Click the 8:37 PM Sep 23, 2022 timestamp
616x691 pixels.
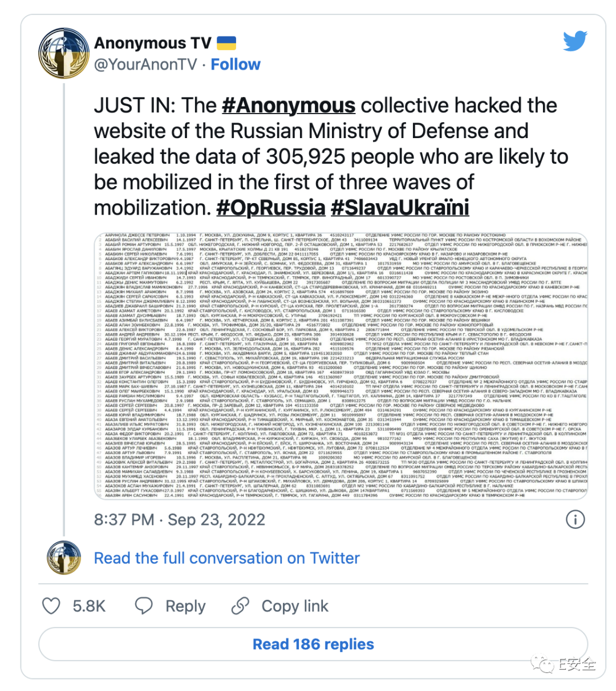[179, 520]
